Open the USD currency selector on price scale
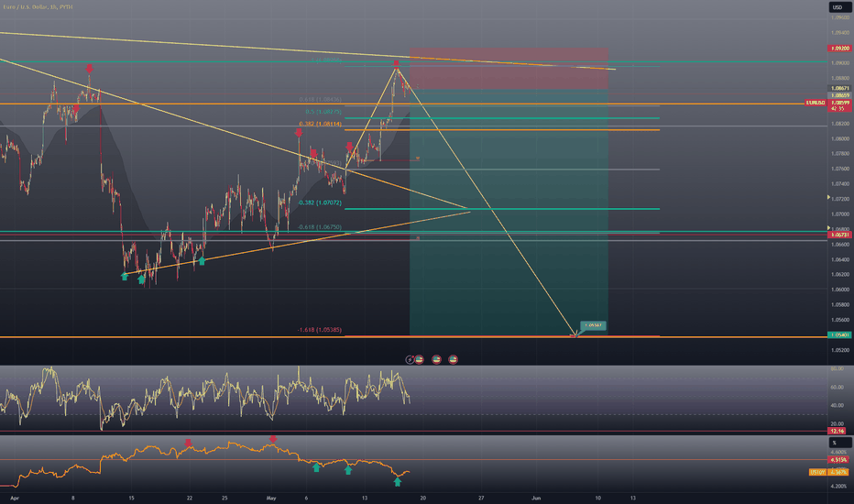Screen dimensions: 854x504 click(x=839, y=7)
